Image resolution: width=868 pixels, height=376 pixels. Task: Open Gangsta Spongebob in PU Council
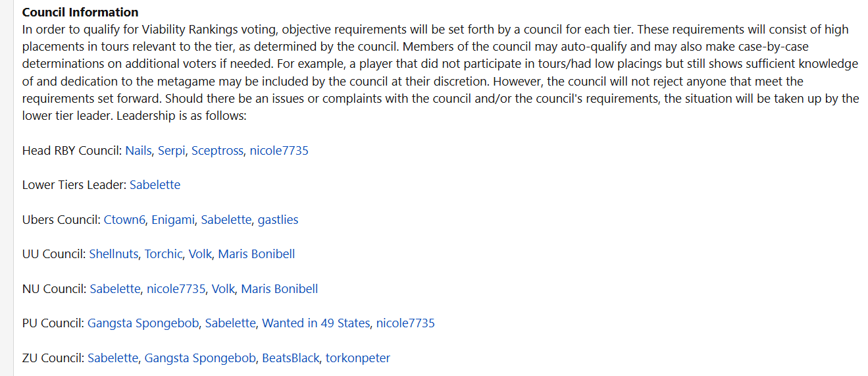(x=143, y=323)
